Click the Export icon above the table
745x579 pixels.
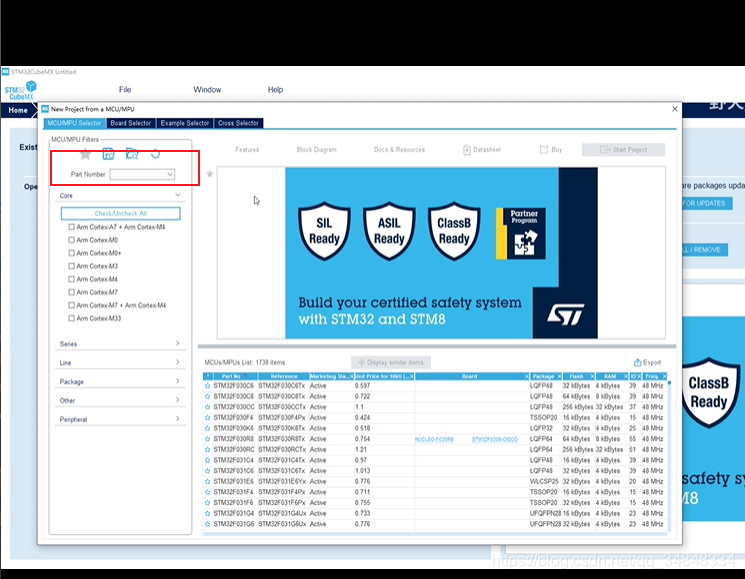tap(638, 362)
